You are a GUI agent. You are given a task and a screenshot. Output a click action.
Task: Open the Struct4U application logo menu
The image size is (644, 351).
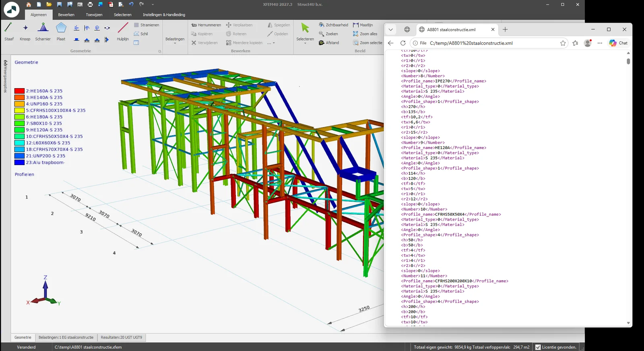click(11, 10)
